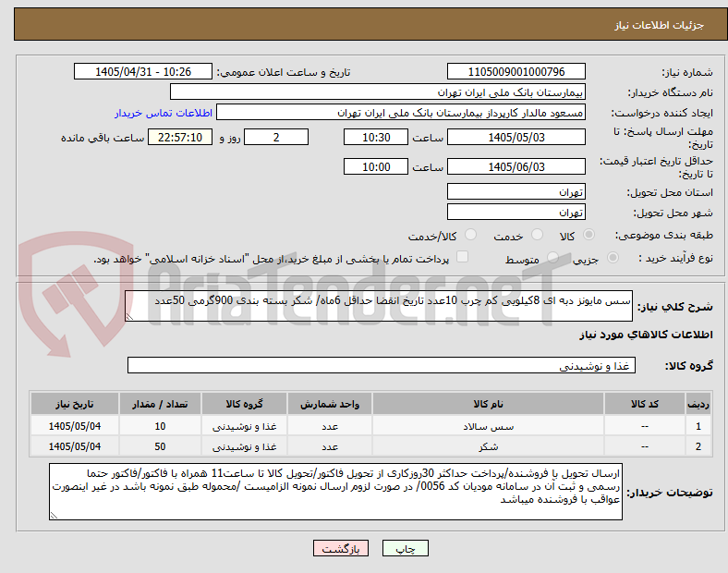This screenshot has height=573, width=728.
Task: Click the اطلاعات کالاهای مورد نیاز section title
Action: (x=646, y=335)
